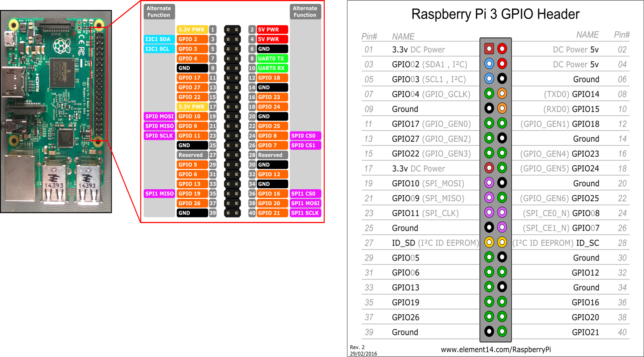Click the left 'Pin#' column header
The width and height of the screenshot is (644, 357).
[369, 36]
